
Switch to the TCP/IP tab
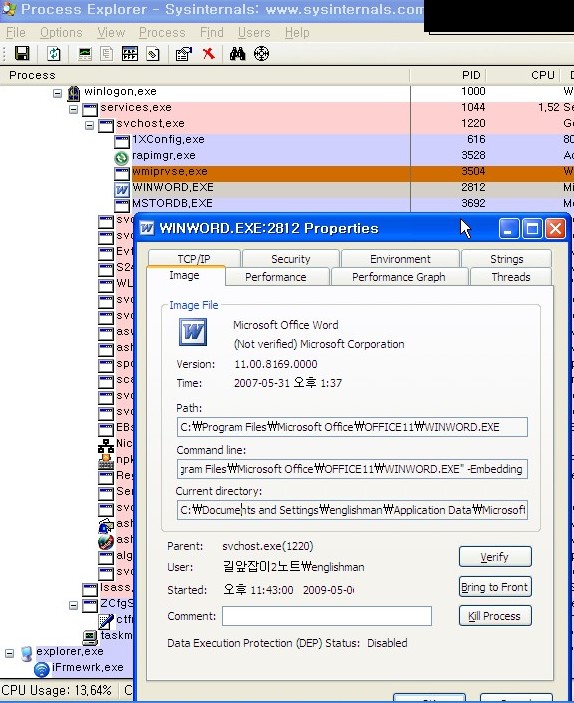coord(194,259)
